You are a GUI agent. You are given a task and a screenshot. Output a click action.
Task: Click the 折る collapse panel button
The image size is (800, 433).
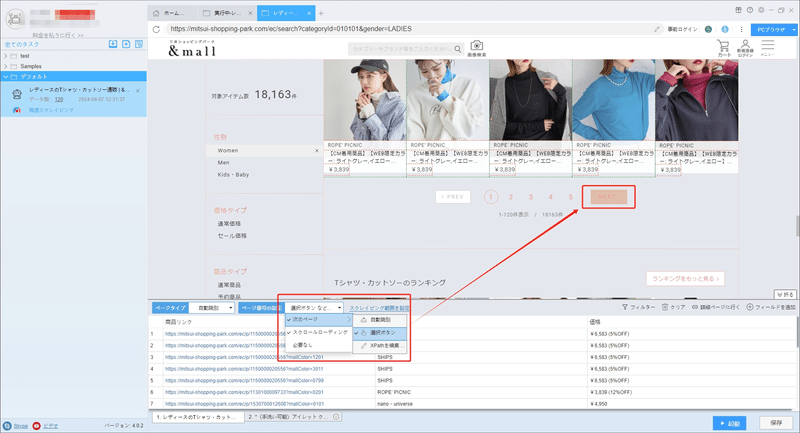click(x=785, y=295)
